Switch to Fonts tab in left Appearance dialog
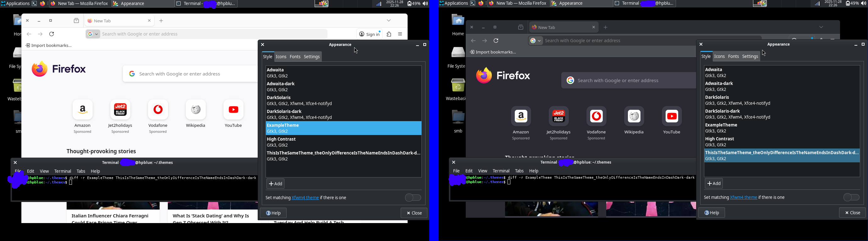 tap(295, 57)
